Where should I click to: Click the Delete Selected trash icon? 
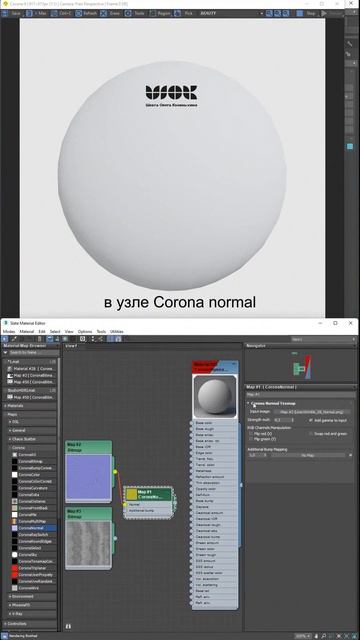(40, 339)
